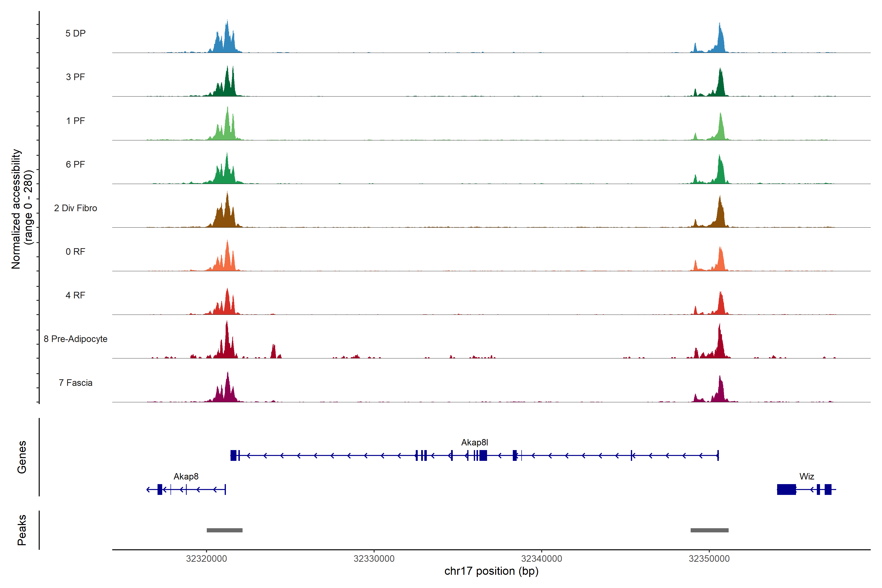Click the 0 RF track label
Screen dimensions: 882x588
(75, 252)
